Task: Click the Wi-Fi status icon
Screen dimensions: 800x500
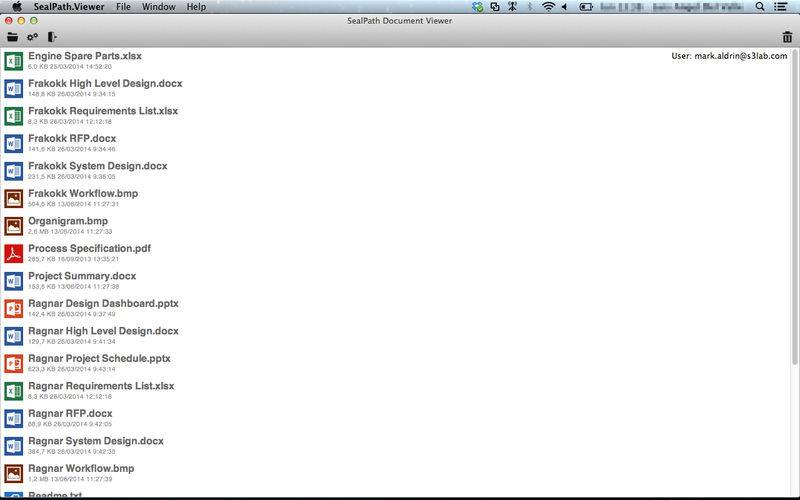Action: tap(548, 7)
